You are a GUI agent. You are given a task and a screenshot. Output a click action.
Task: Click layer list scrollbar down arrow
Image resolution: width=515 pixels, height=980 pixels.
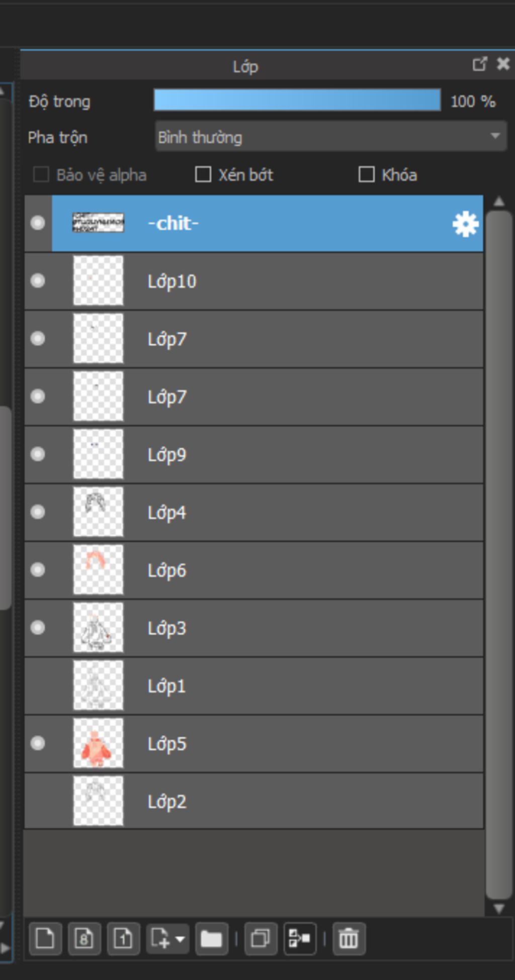pos(499,908)
